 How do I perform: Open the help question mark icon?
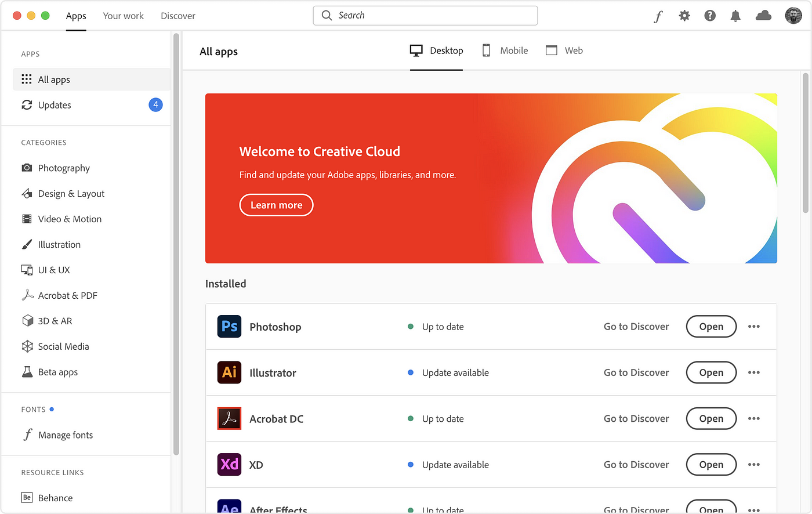click(x=710, y=16)
